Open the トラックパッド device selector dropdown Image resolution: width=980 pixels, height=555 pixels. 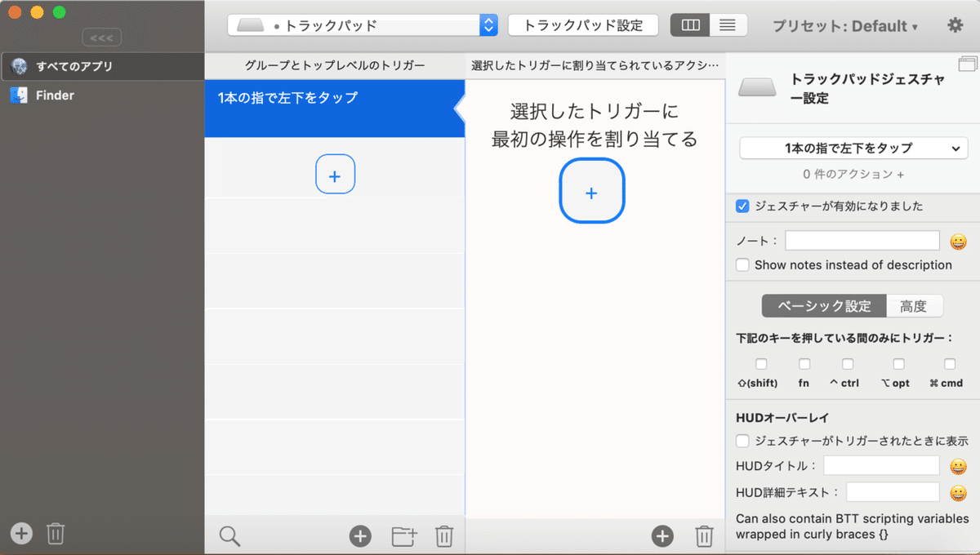tap(487, 24)
